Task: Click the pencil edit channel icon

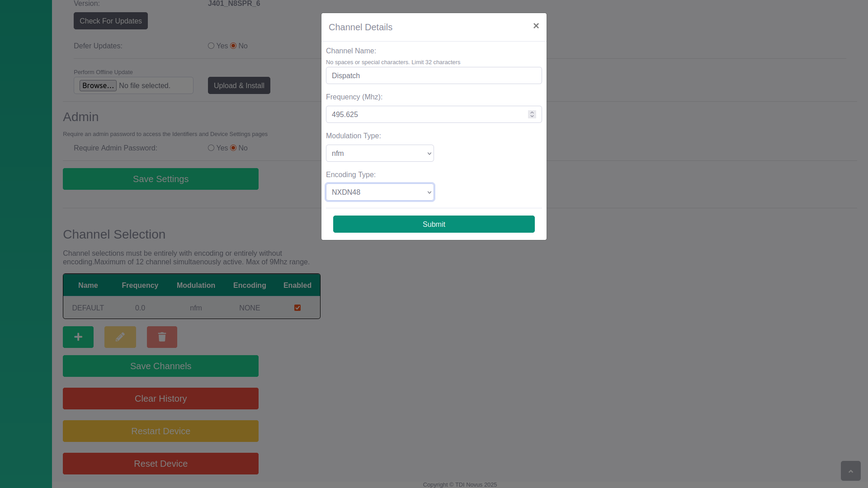Action: 120,337
